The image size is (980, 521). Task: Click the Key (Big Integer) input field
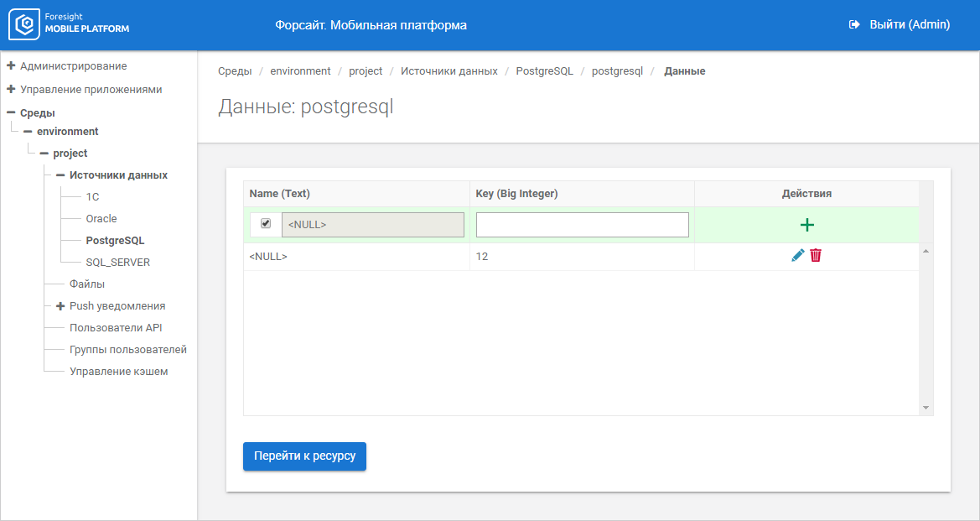pos(582,225)
